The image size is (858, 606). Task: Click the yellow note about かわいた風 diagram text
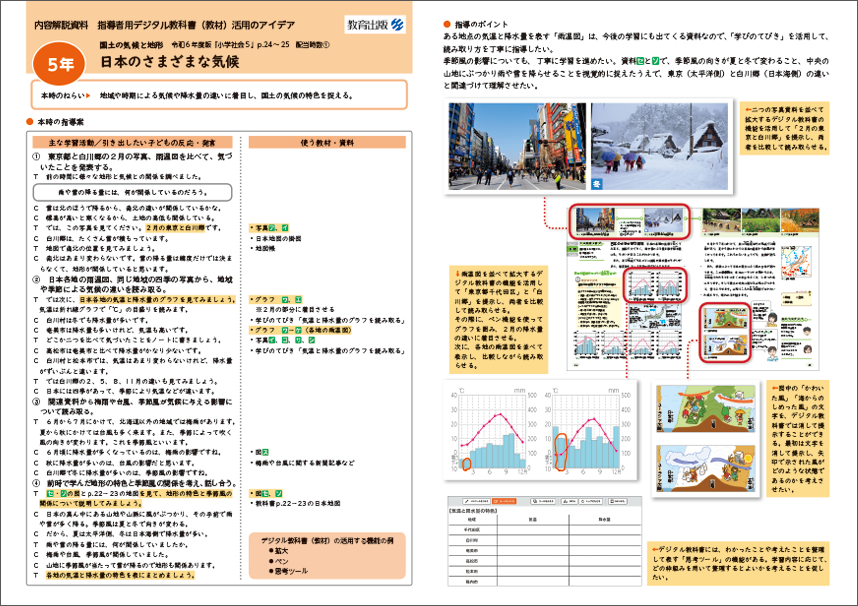click(x=798, y=438)
